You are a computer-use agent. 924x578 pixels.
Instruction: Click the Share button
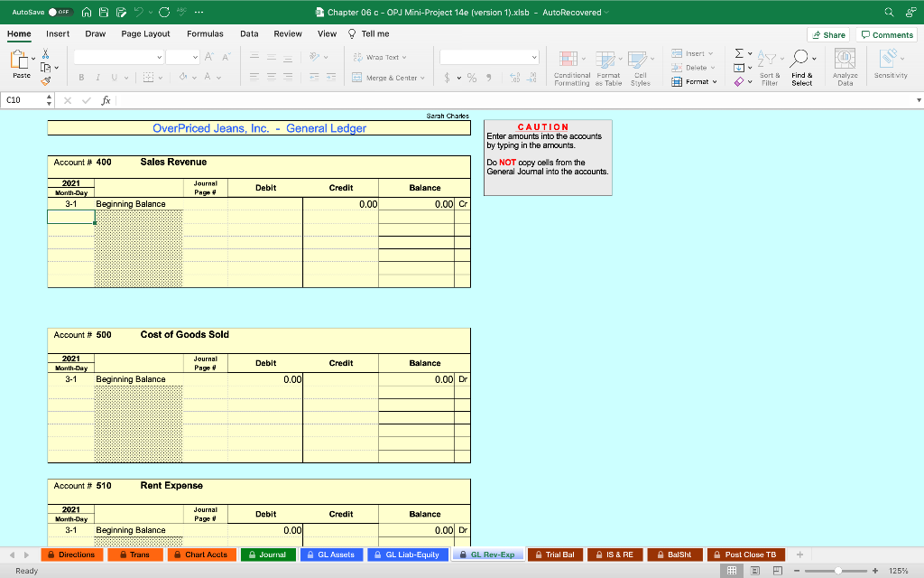tap(828, 35)
